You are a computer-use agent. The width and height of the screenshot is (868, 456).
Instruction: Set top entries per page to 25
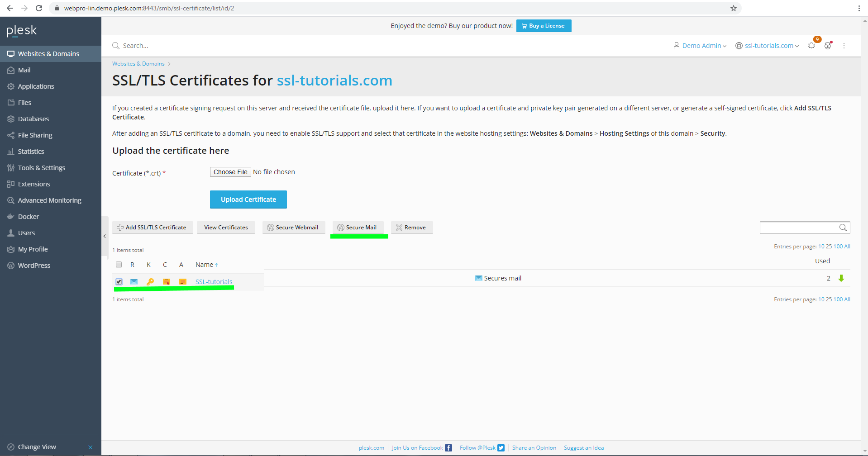click(829, 247)
